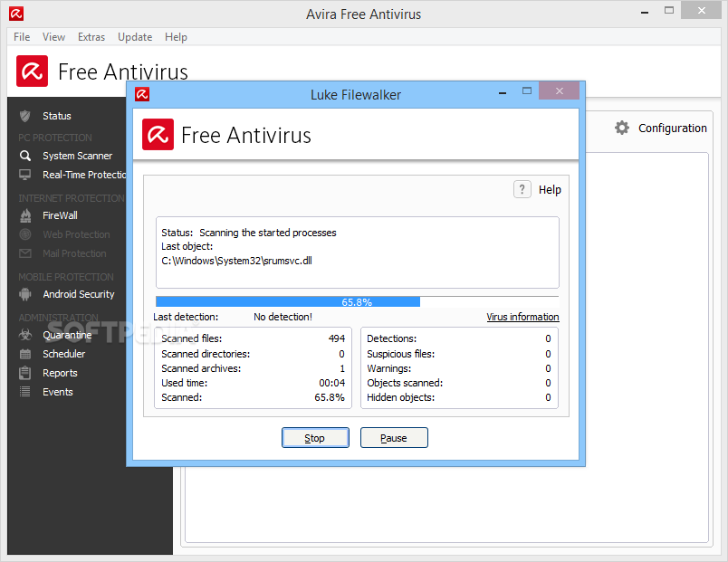
Task: Open the Update menu
Action: pos(135,37)
